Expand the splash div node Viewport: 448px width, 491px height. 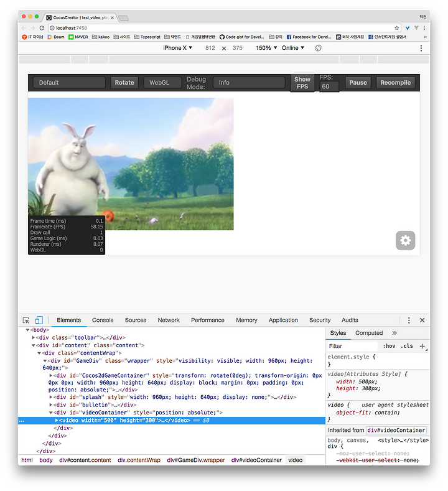click(51, 397)
